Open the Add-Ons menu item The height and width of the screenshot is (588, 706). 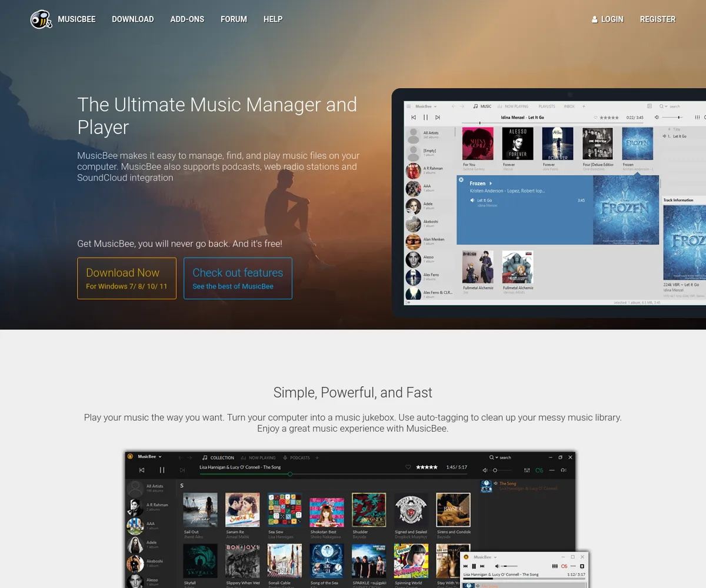pos(187,19)
